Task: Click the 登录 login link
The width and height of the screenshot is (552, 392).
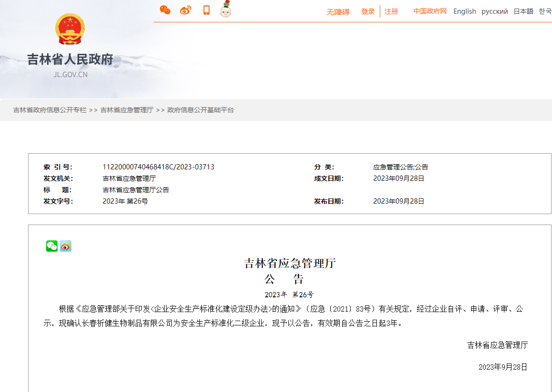Action: [367, 11]
